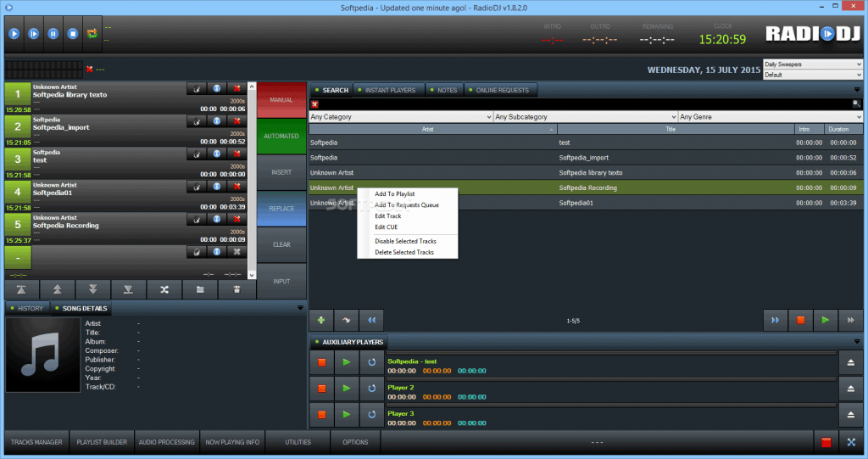Click the loop icon for Player 3

[371, 415]
